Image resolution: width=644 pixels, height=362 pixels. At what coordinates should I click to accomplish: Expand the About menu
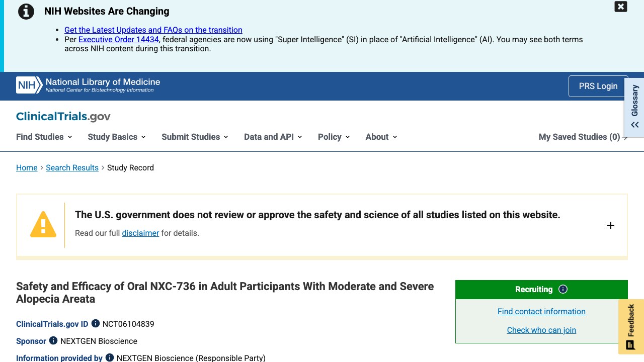coord(381,137)
